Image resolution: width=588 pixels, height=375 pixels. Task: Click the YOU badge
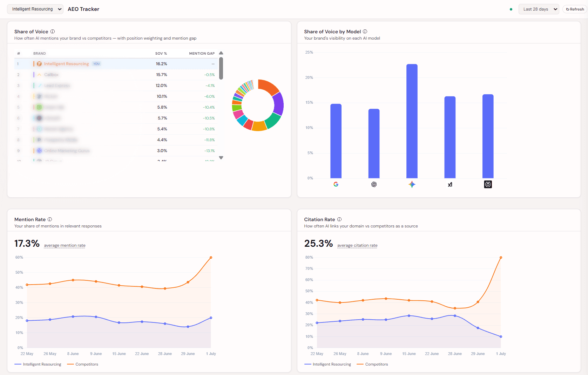point(96,64)
